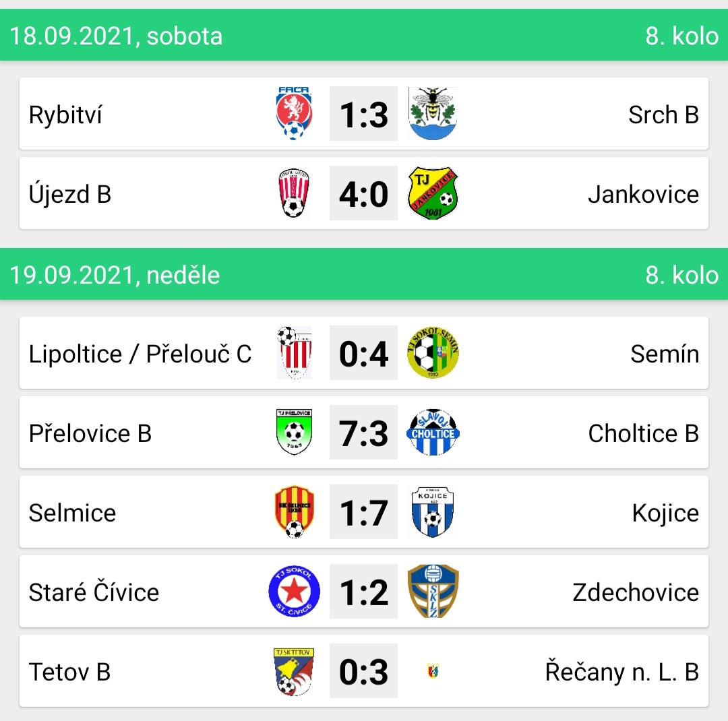This screenshot has width=728, height=721.
Task: Tap the SK Selmice striped crest
Action: point(294,511)
